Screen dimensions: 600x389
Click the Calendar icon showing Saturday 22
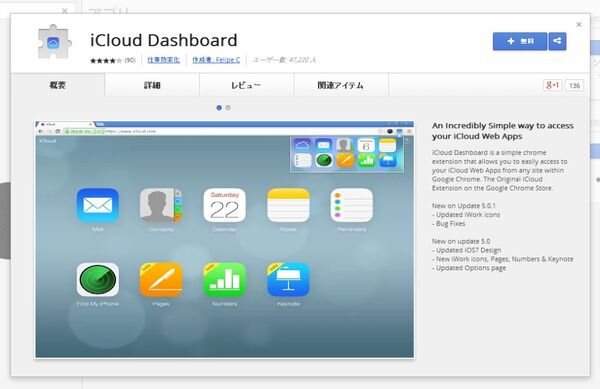pos(224,205)
